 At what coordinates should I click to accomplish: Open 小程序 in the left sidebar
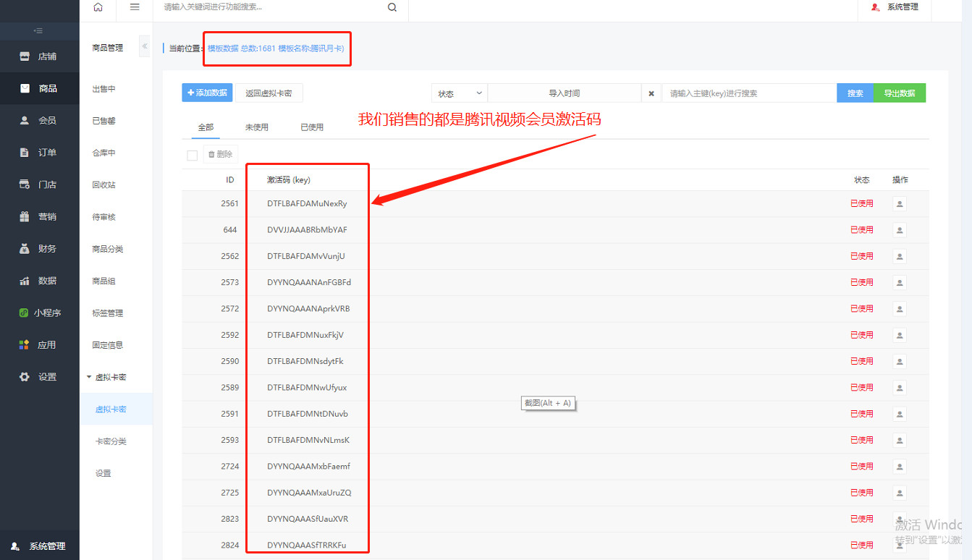39,313
